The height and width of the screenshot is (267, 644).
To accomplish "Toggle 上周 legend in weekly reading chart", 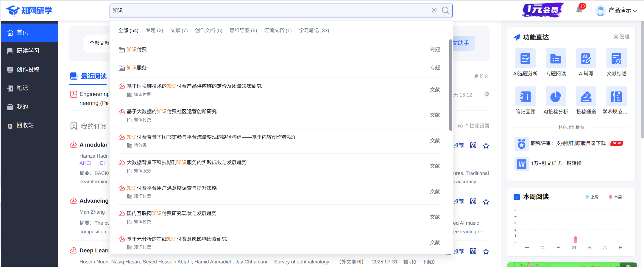I will [x=592, y=197].
